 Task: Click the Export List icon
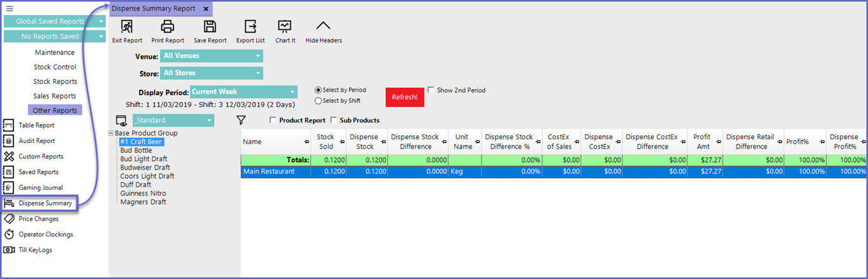pyautogui.click(x=250, y=27)
